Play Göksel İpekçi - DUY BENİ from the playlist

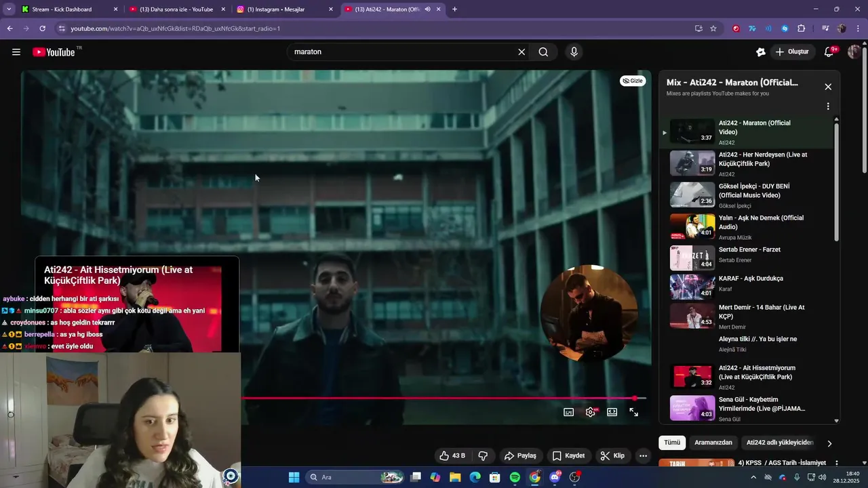click(745, 195)
